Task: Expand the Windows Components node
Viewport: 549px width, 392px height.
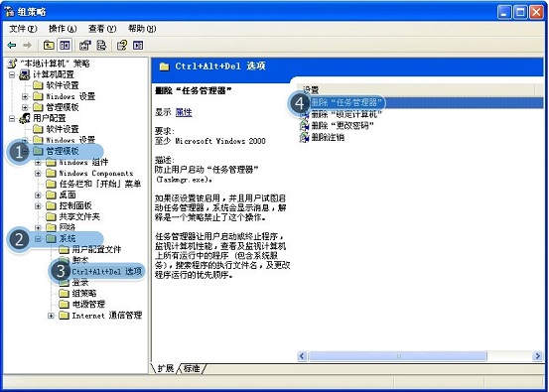Action: point(38,174)
